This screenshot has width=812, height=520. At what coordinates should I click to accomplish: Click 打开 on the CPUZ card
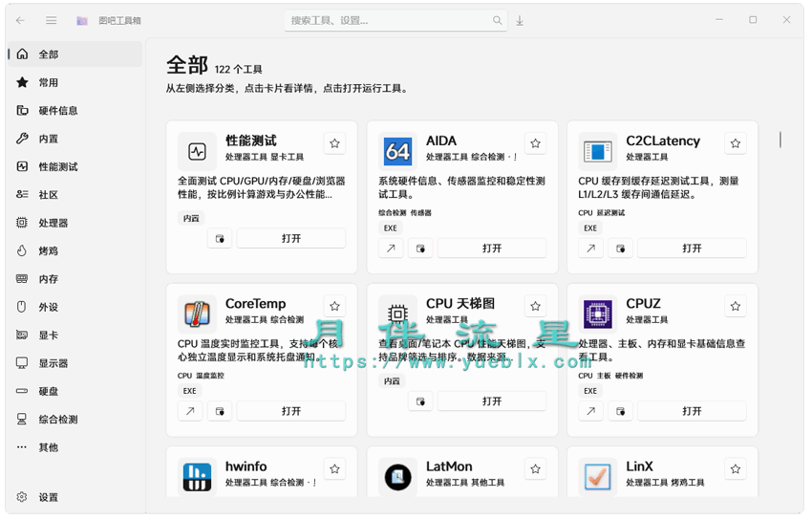tap(692, 411)
